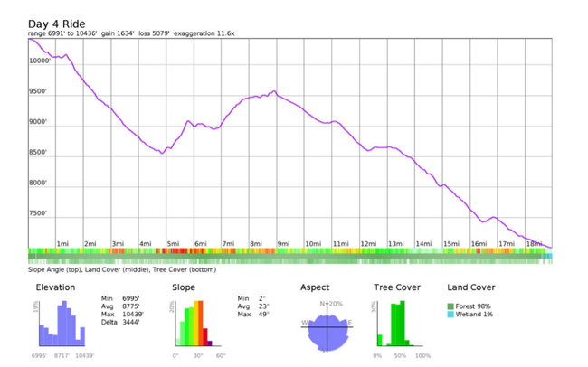The height and width of the screenshot is (367, 588).
Task: Click the Land Cover heading
Action: click(x=470, y=287)
